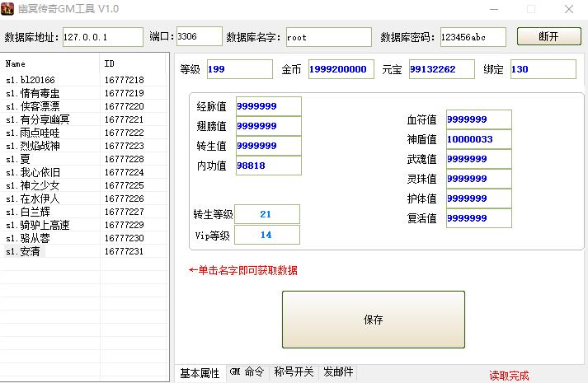This screenshot has width=588, height=383.
Task: Click the 断开 disconnect button
Action: pos(548,37)
